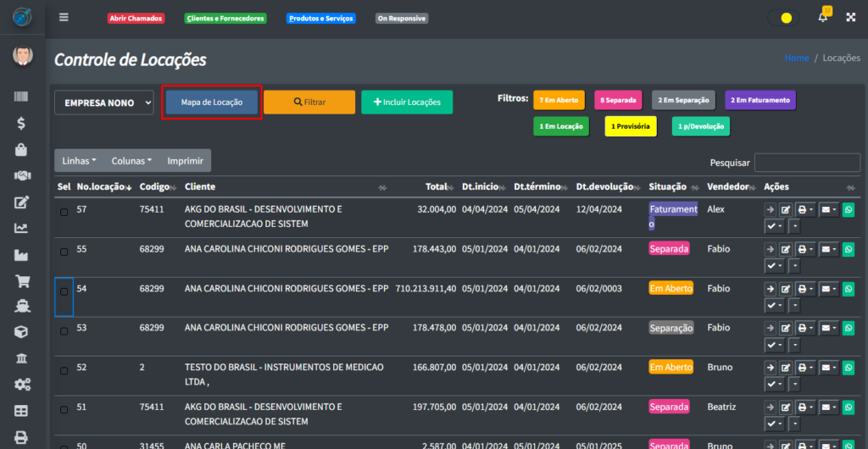Image resolution: width=868 pixels, height=449 pixels.
Task: Check the box for location 57
Action: (x=64, y=212)
